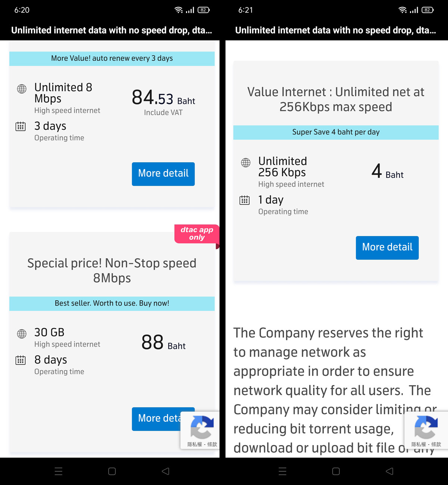Screen dimensions: 448x485
Task: Open More detail for 84.53 Baht package
Action: pyautogui.click(x=163, y=174)
